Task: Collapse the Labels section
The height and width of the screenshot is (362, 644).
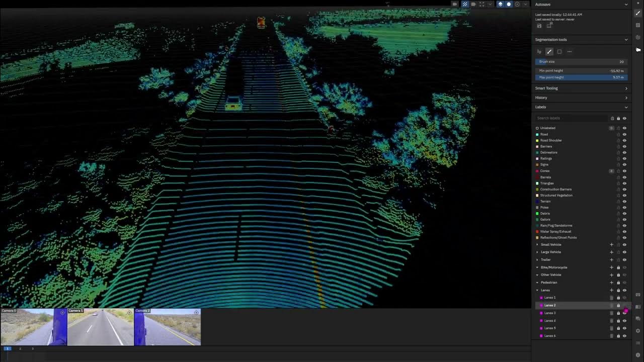Action: (x=626, y=107)
